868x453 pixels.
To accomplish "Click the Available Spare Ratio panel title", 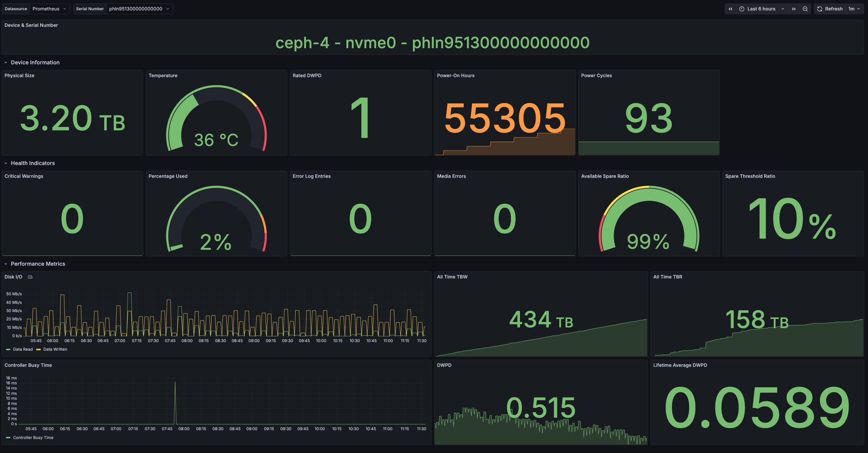I will [x=605, y=176].
